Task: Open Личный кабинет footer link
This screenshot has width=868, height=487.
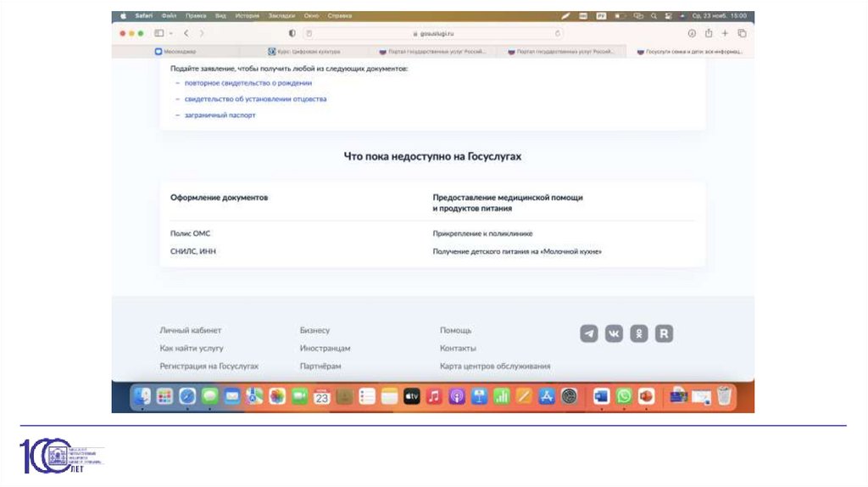Action: 191,330
